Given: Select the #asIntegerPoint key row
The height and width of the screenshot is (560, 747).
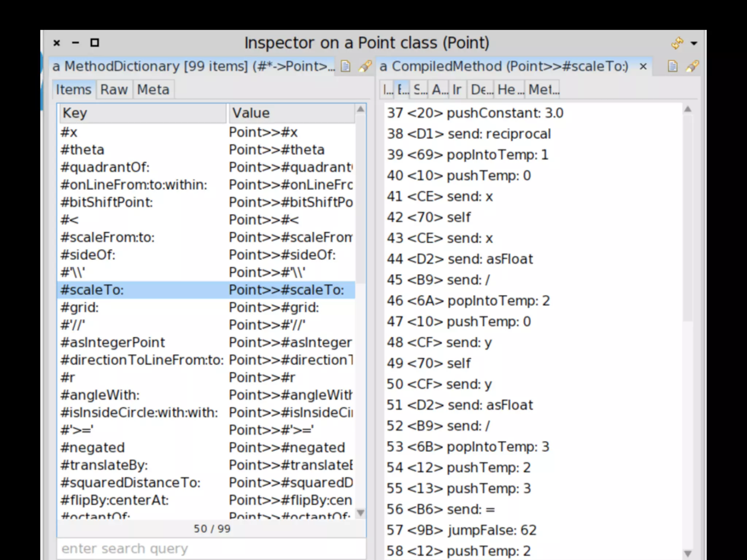Looking at the screenshot, I should [x=206, y=342].
